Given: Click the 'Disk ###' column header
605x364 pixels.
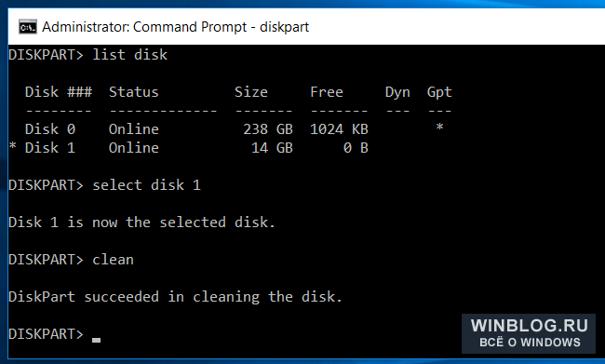Looking at the screenshot, I should tap(59, 92).
